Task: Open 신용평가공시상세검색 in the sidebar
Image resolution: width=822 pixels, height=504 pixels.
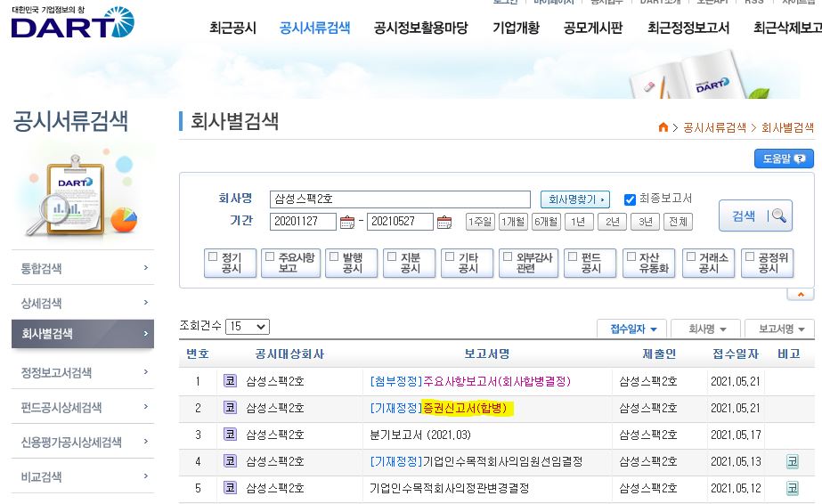Action: (x=83, y=443)
